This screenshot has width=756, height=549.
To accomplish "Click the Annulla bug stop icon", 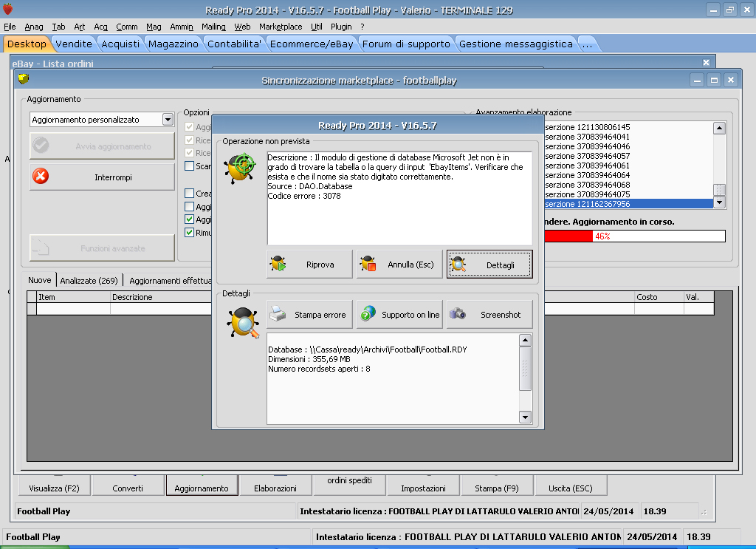I will pos(368,264).
